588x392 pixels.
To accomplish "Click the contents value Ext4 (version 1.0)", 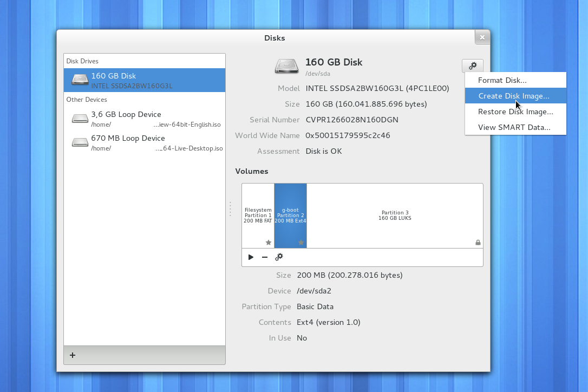I will tap(329, 322).
